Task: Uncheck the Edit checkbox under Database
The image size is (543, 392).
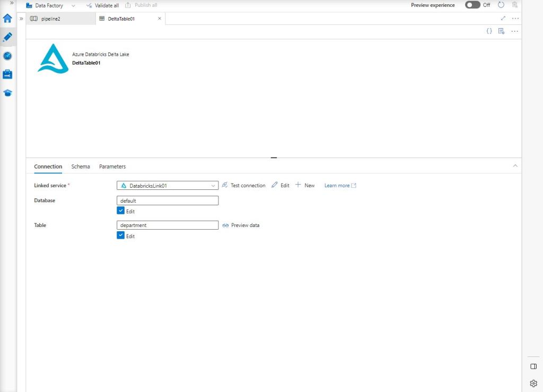Action: click(121, 211)
